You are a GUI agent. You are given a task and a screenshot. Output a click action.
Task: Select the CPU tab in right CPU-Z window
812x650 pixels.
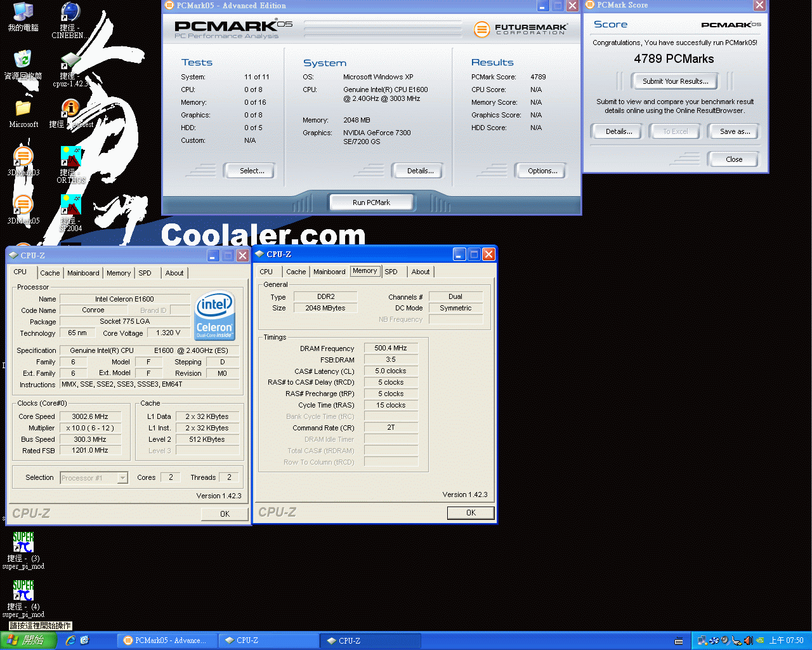pos(266,272)
